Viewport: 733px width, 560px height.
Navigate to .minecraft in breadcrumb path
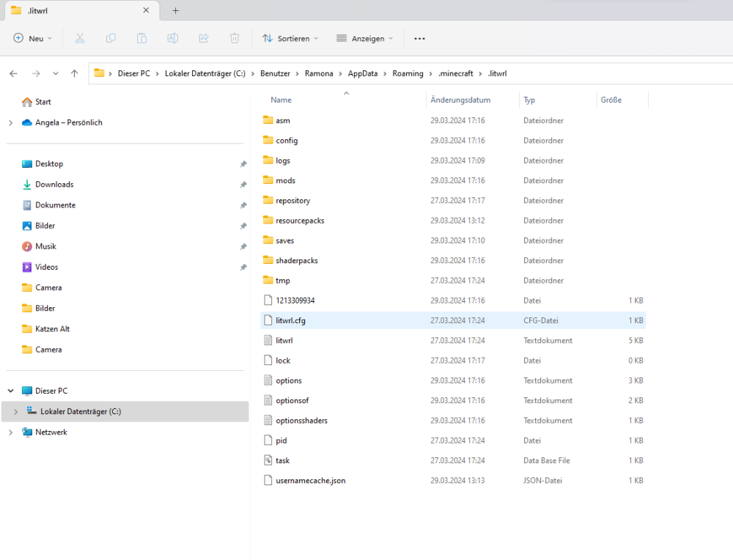[x=456, y=73]
